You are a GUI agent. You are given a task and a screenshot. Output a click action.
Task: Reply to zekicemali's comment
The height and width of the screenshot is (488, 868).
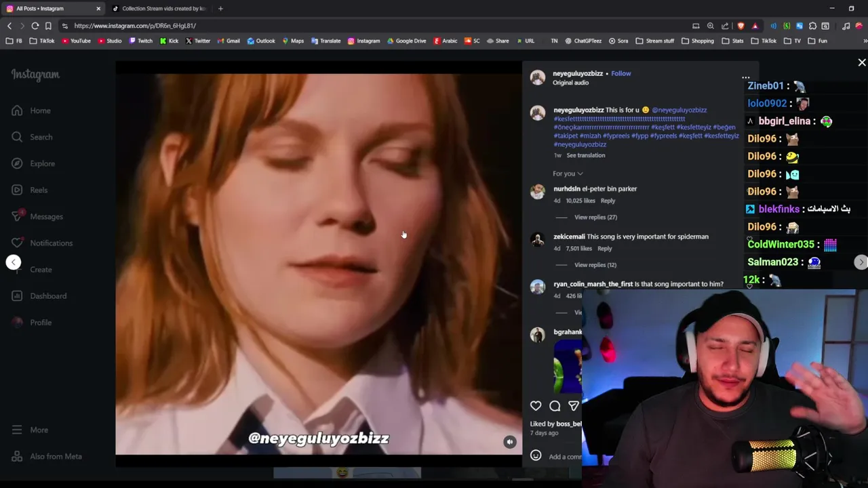(604, 249)
